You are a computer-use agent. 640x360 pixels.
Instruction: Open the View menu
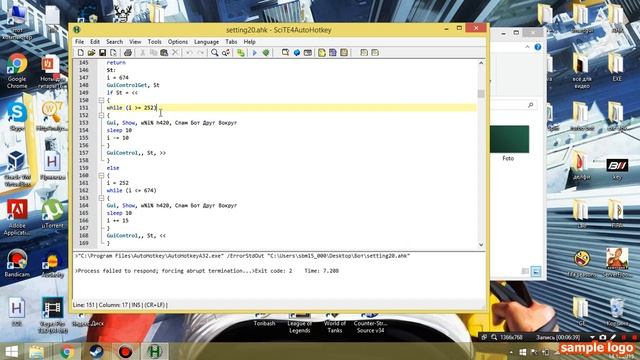[x=135, y=42]
